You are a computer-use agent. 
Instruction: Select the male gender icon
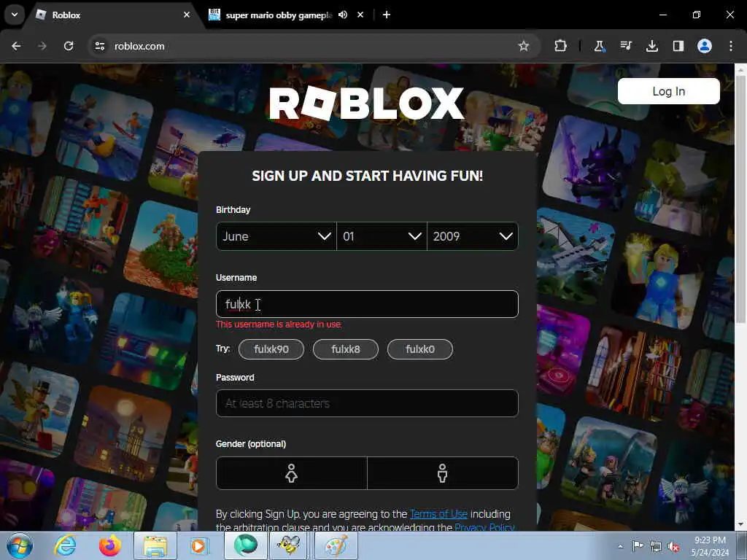click(443, 473)
